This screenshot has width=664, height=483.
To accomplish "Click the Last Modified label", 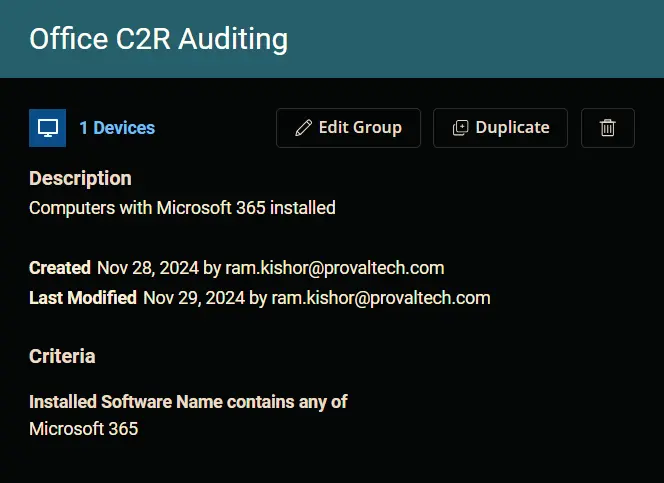I will pyautogui.click(x=83, y=298).
